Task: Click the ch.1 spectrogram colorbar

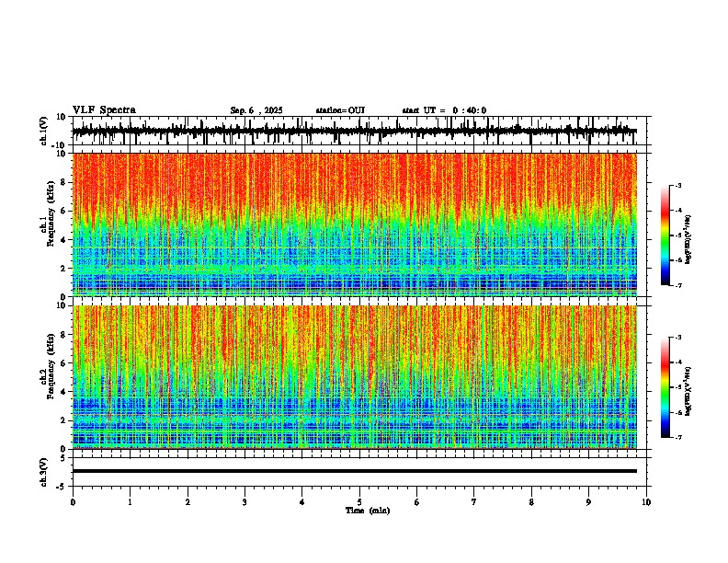Action: [665, 236]
